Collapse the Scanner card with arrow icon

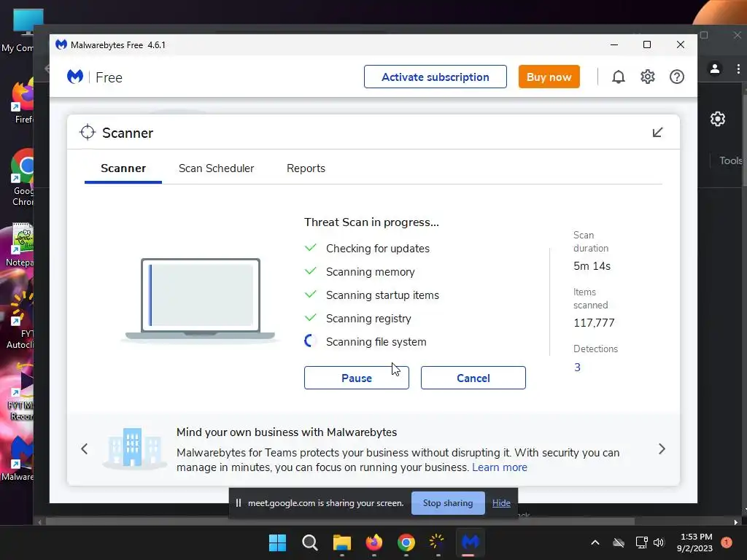pos(657,133)
